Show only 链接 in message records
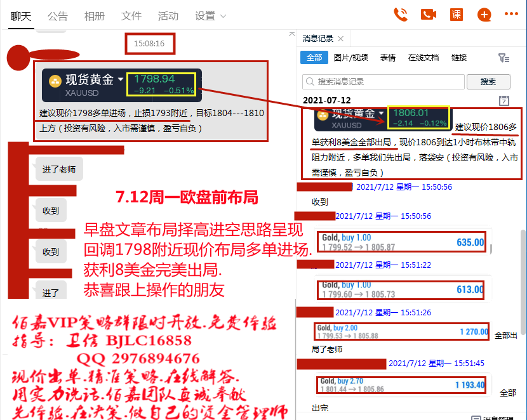 459,58
